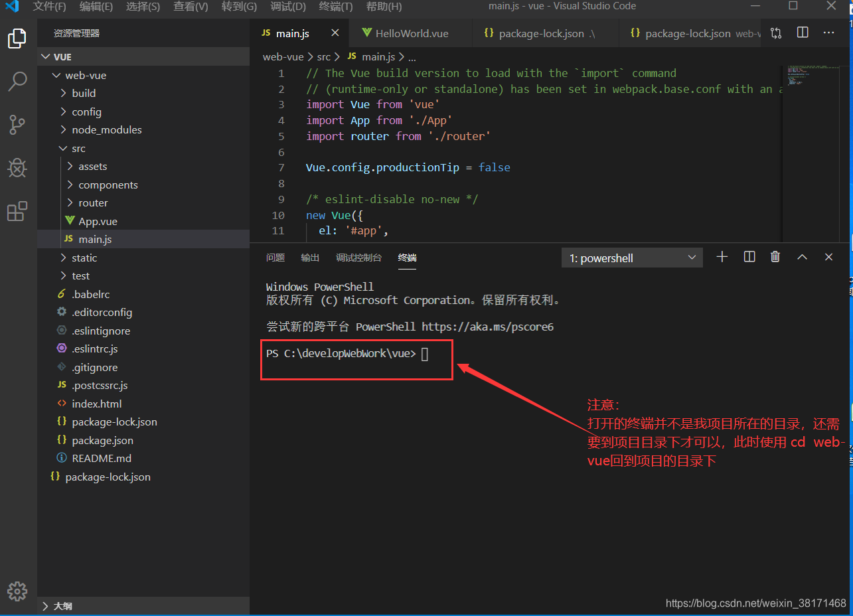The height and width of the screenshot is (616, 853).
Task: Click web-vue in the breadcrumb path
Action: point(283,57)
